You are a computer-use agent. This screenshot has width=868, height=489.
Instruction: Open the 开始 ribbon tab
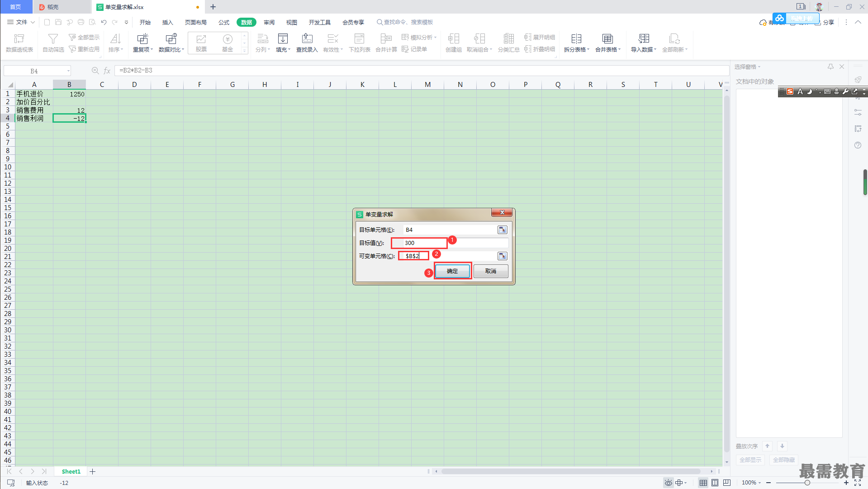[x=145, y=22]
